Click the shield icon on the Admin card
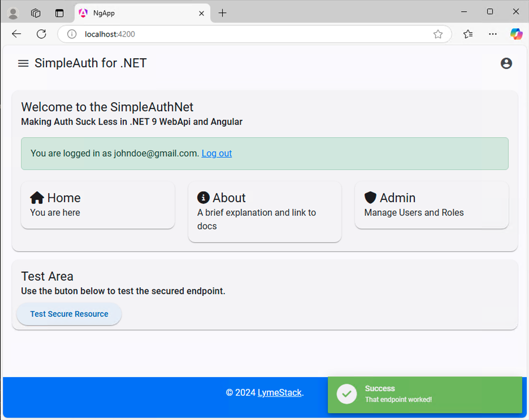 point(370,198)
